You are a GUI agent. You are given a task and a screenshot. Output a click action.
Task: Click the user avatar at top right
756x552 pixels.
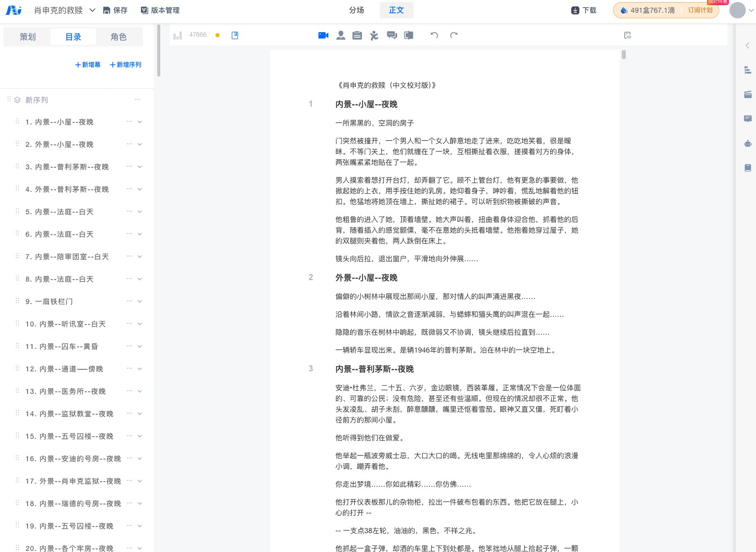pos(738,10)
